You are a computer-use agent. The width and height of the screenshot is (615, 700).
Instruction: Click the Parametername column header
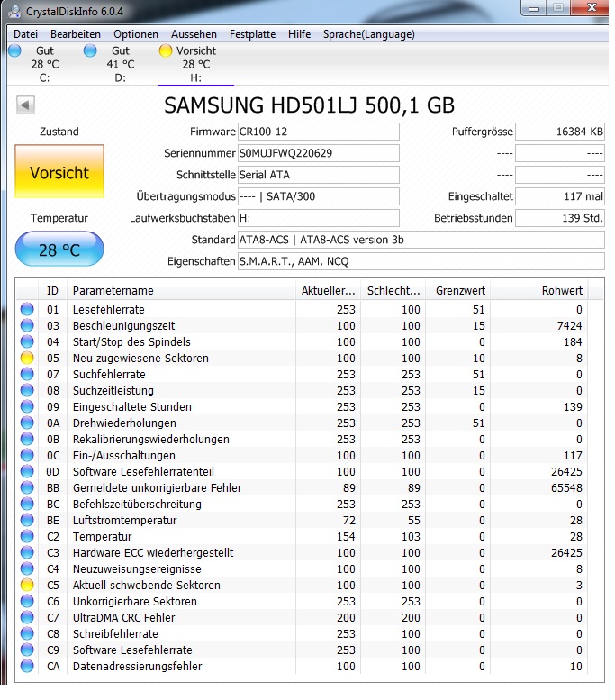(181, 291)
